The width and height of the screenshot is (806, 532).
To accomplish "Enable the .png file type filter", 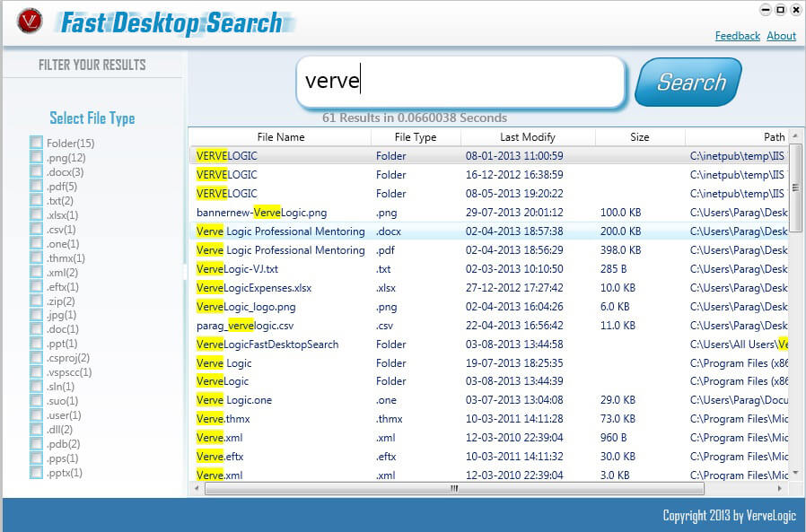I will coord(36,156).
